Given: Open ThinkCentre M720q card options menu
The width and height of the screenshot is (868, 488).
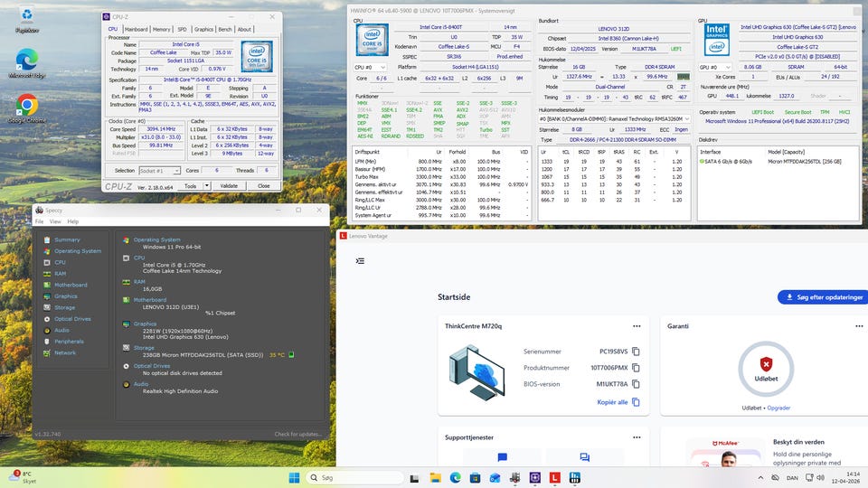Looking at the screenshot, I should 636,325.
